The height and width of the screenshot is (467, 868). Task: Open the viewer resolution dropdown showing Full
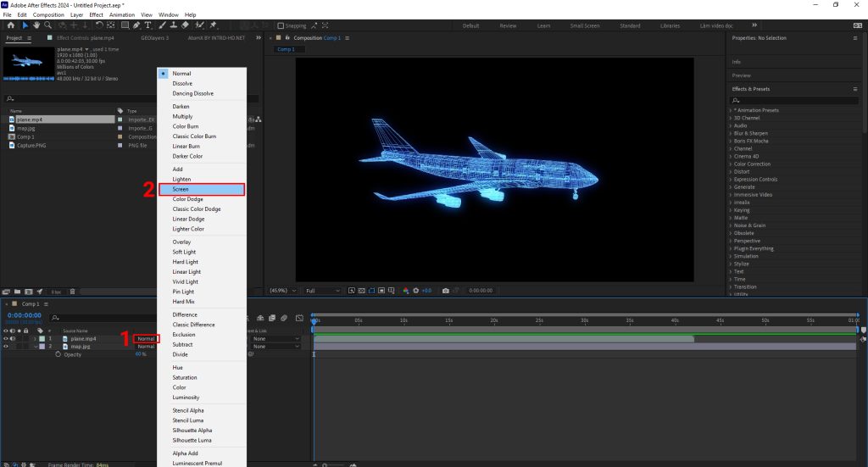[x=322, y=290]
